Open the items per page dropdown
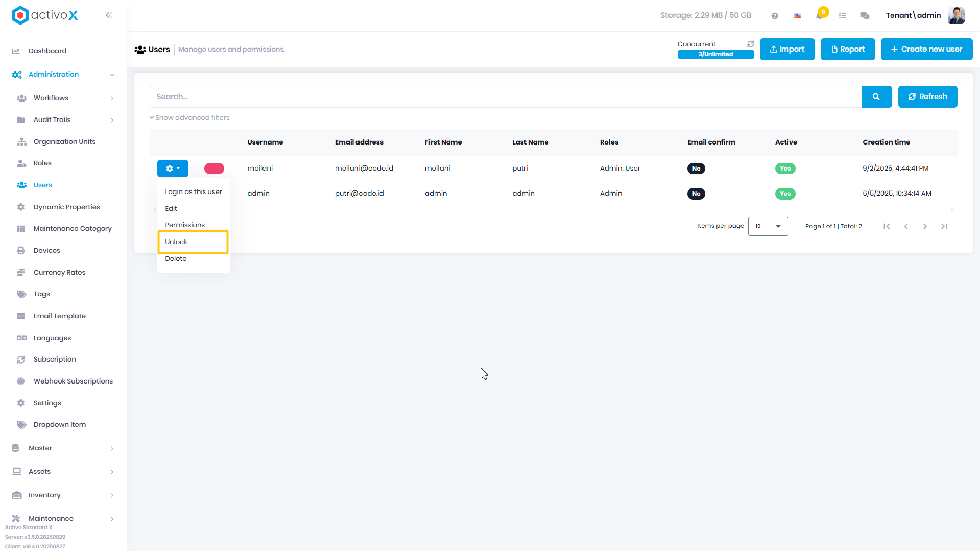Image resolution: width=980 pixels, height=551 pixels. click(768, 226)
